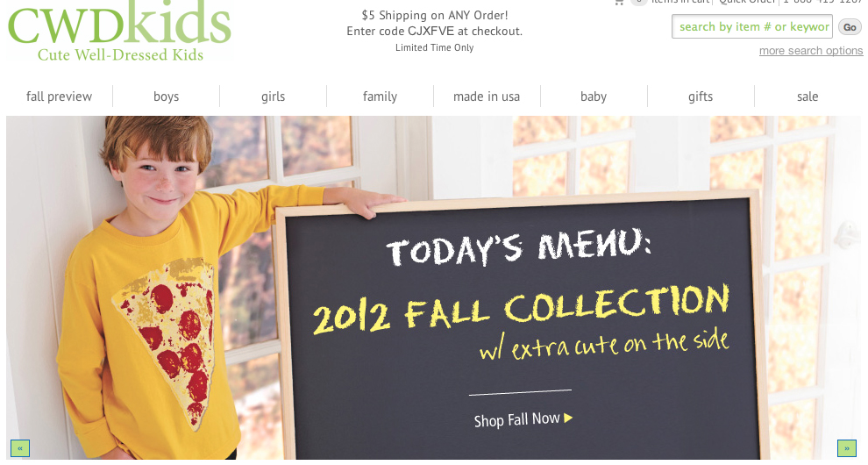Click the $5 Shipping on ANY Order promo
868x465 pixels.
coord(435,15)
